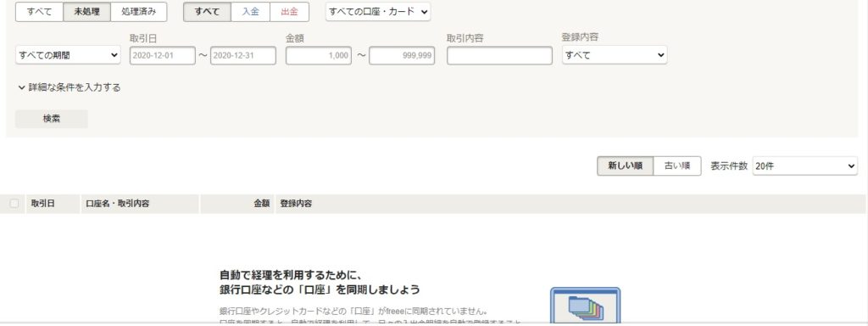Filter transactions by 出金
This screenshot has height=326, width=868.
[x=290, y=12]
